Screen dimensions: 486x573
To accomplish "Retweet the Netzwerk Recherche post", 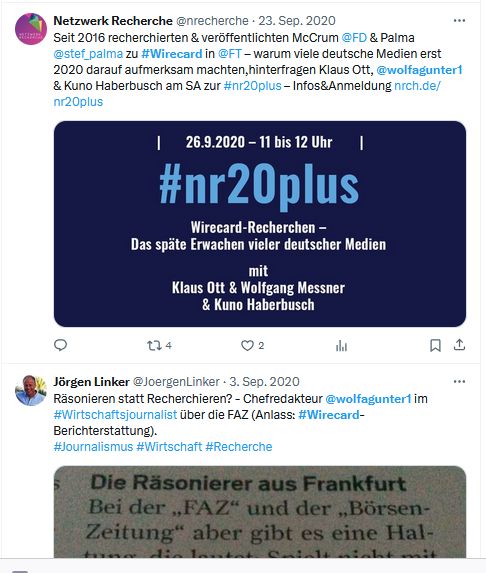I will click(x=159, y=345).
